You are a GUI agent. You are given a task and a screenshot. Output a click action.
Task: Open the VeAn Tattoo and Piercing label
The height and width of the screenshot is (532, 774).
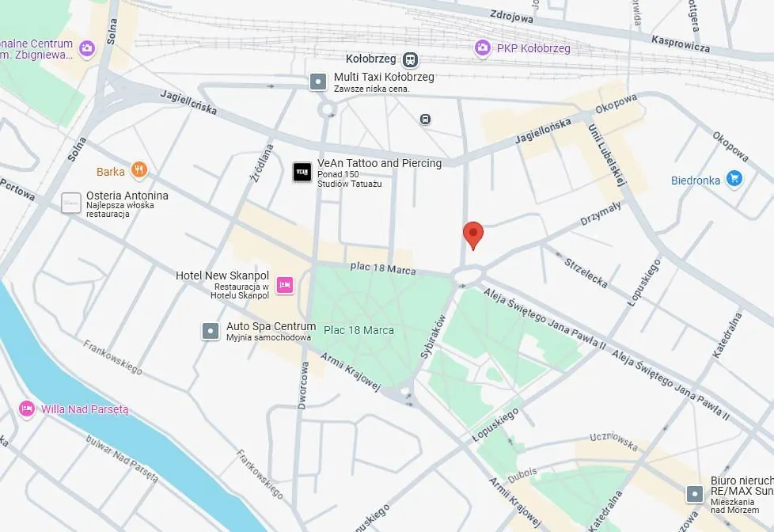click(379, 163)
